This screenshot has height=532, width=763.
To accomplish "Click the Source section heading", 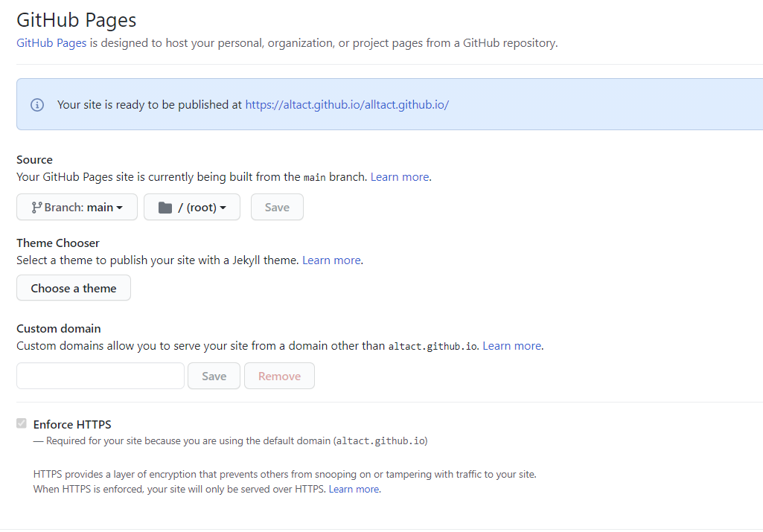I will [34, 159].
